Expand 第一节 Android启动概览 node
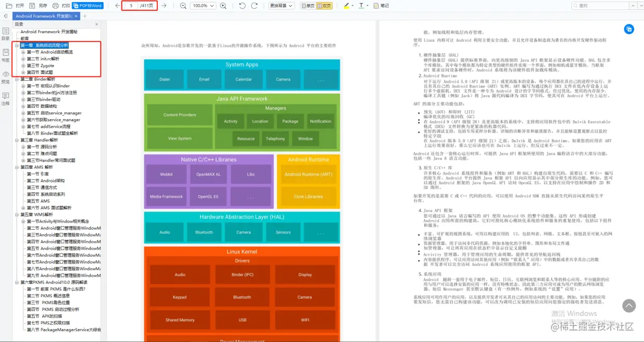Image resolution: width=644 pixels, height=342 pixels. tap(23, 52)
